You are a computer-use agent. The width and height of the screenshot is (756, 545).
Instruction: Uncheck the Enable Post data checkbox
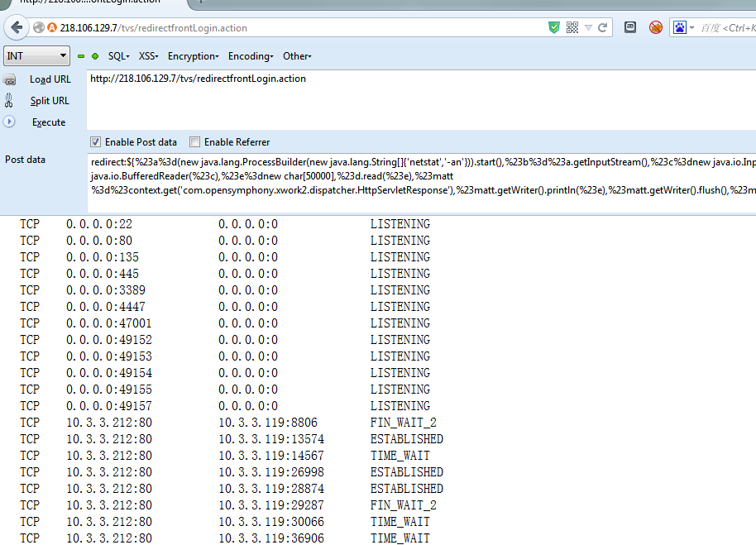(95, 141)
